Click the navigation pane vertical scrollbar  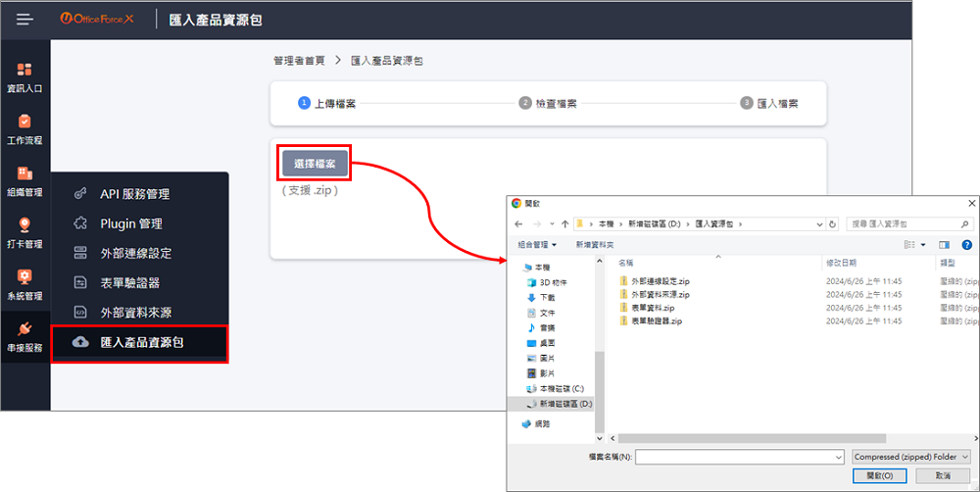pos(600,391)
